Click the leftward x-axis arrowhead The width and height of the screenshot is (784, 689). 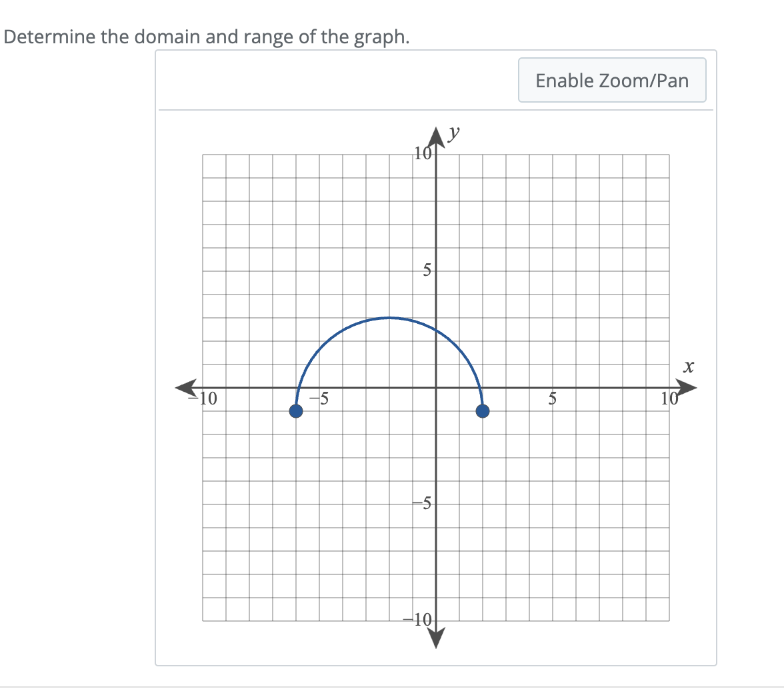coord(185,386)
